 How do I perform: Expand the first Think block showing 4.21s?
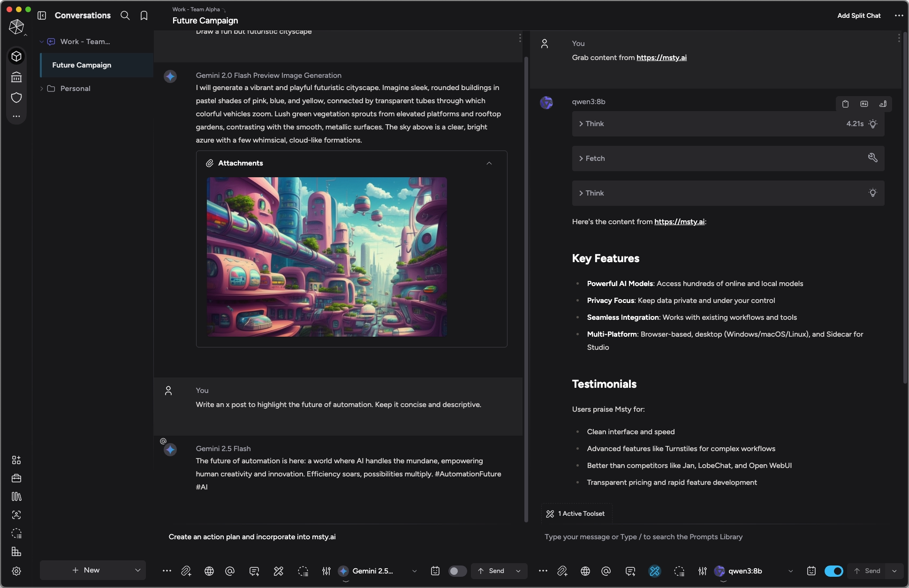728,124
